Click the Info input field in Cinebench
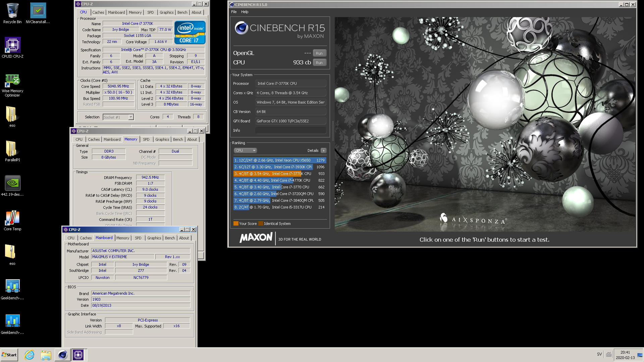Viewport: 644px width, 362px height. click(291, 130)
